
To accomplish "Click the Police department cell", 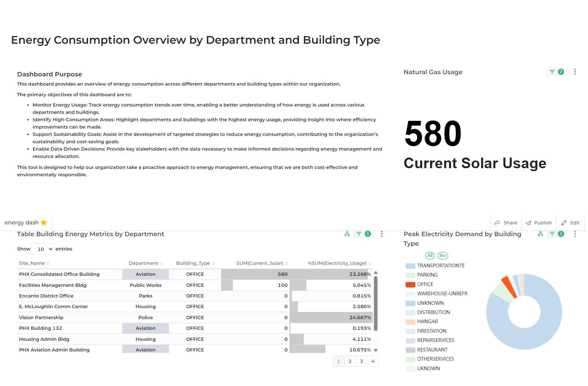I will (145, 318).
